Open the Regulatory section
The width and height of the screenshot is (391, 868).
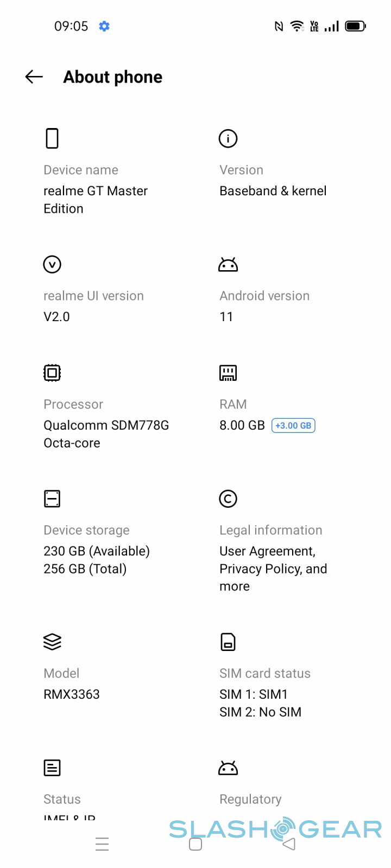(250, 799)
